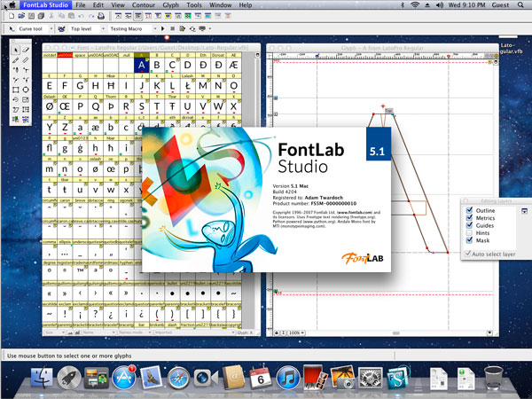
Task: Enable the Hints checkbox
Action: pos(468,233)
